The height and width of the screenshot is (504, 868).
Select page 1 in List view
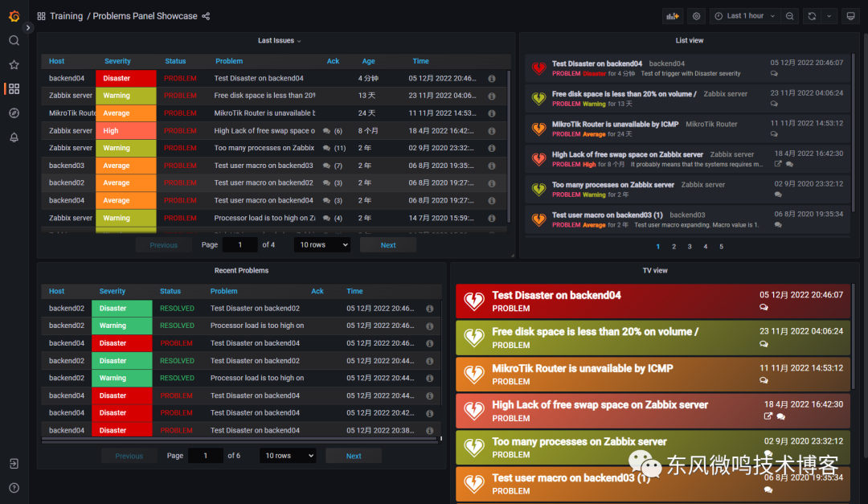pos(657,247)
